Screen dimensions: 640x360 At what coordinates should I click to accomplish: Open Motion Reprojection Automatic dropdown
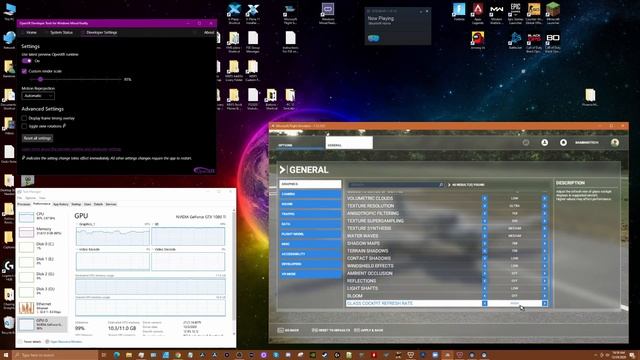(38, 96)
